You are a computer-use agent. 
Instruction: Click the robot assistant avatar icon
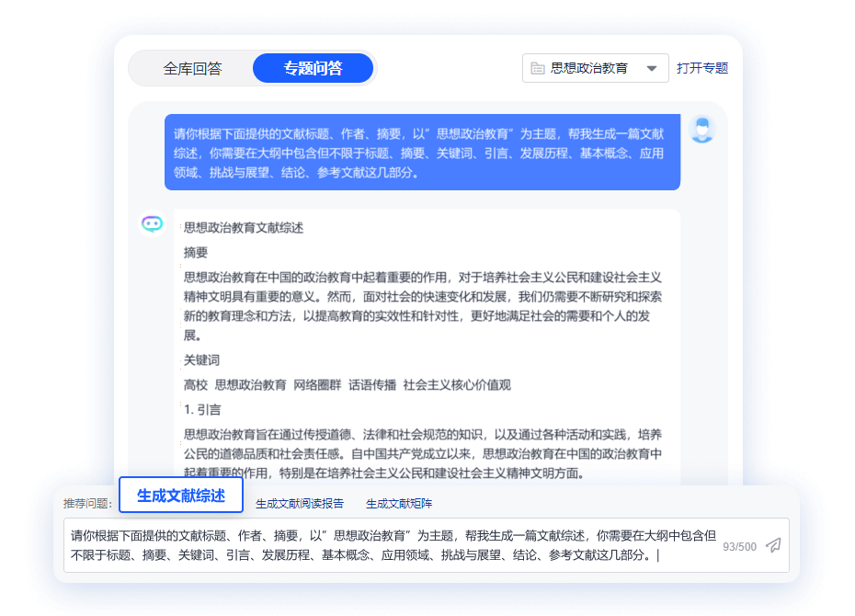pyautogui.click(x=152, y=222)
